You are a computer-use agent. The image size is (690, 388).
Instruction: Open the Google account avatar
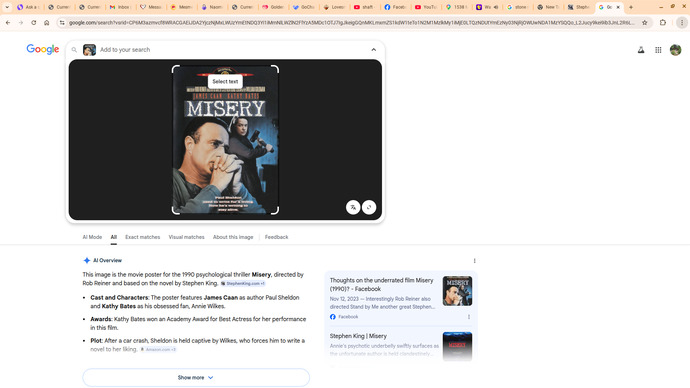click(675, 50)
